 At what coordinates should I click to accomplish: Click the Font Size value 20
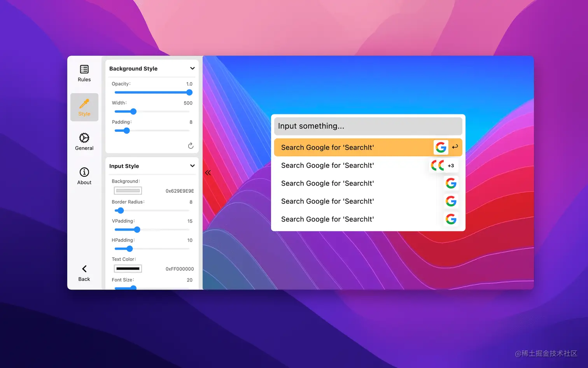click(189, 280)
